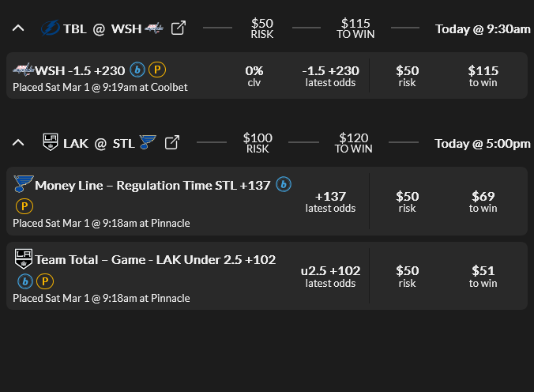Click the Capitals logo in the game header
The height and width of the screenshot is (392, 534).
pos(154,28)
